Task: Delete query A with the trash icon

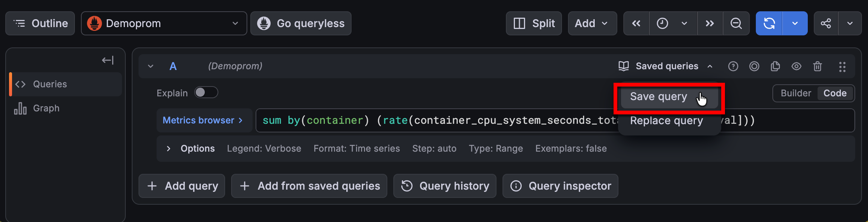Action: click(x=817, y=66)
